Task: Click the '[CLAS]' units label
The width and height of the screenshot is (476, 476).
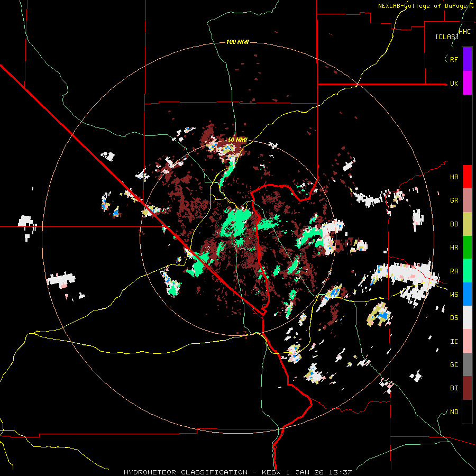Action: 447,36
